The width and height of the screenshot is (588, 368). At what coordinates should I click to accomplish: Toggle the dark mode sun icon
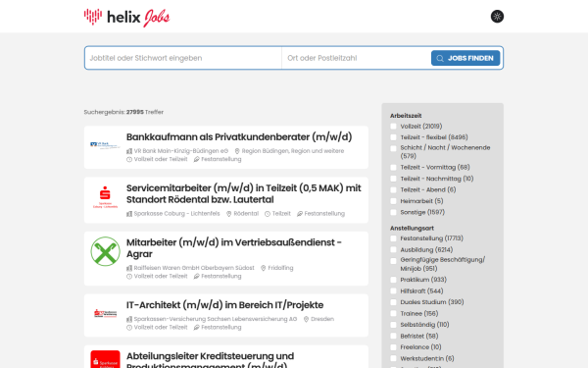(497, 16)
